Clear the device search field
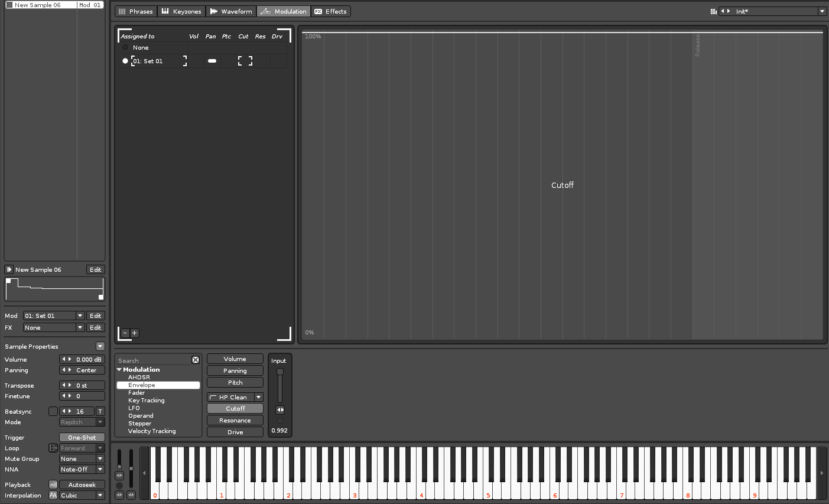Image resolution: width=829 pixels, height=504 pixels. coord(196,360)
